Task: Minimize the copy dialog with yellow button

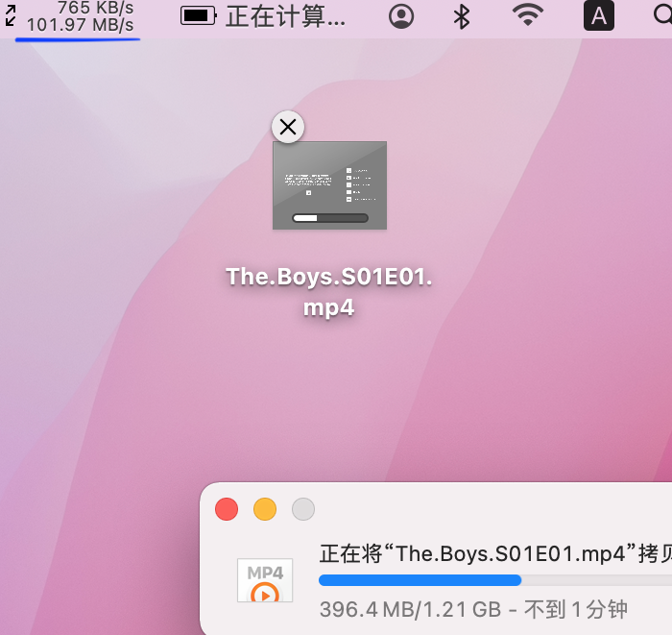Action: pyautogui.click(x=265, y=509)
